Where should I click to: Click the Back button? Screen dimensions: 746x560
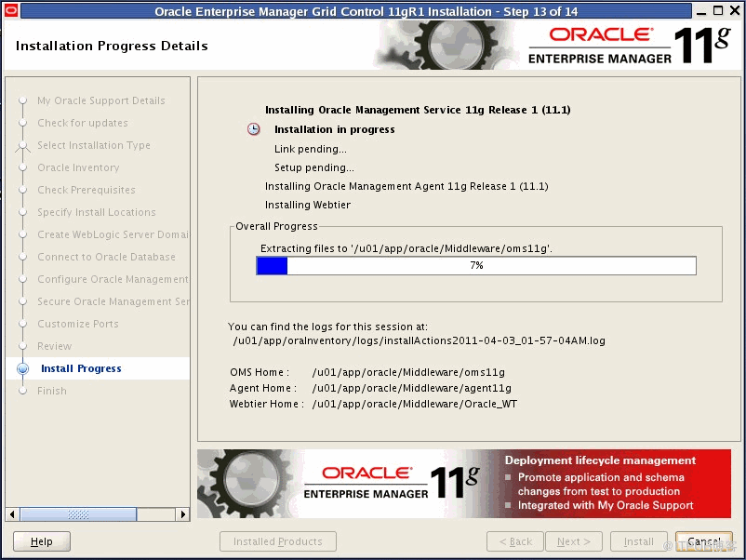click(515, 541)
